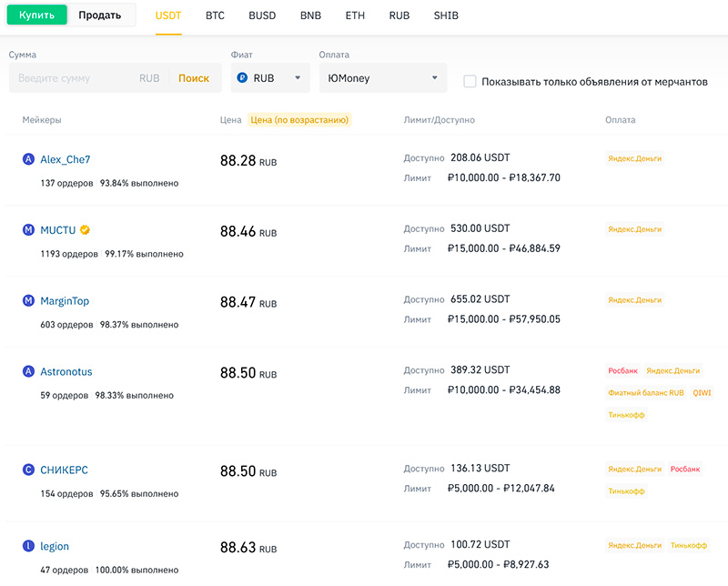Click the RUB currency icon in Фиат

click(243, 78)
